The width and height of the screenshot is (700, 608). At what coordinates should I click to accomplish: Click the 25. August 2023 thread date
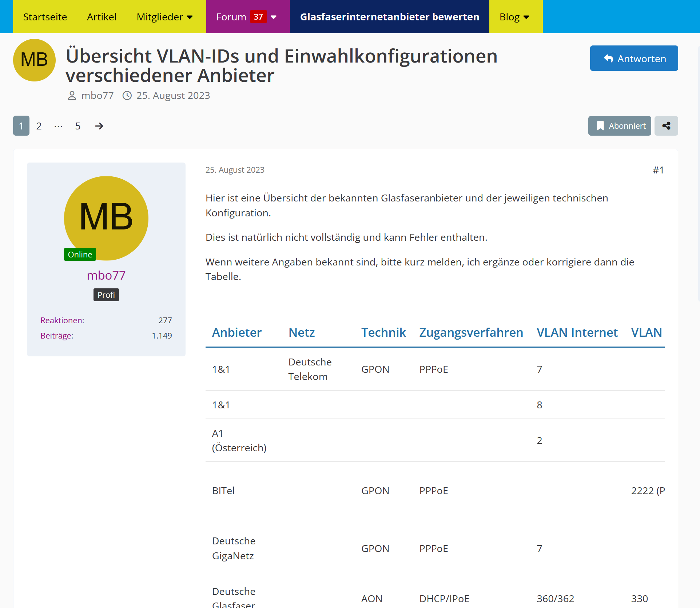point(173,95)
